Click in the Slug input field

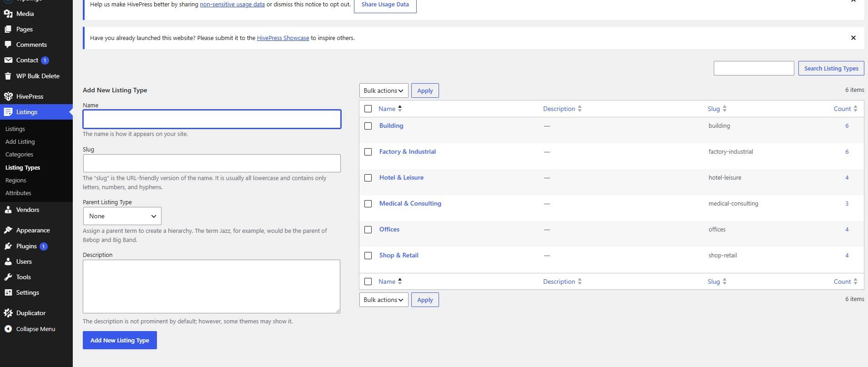[x=212, y=163]
